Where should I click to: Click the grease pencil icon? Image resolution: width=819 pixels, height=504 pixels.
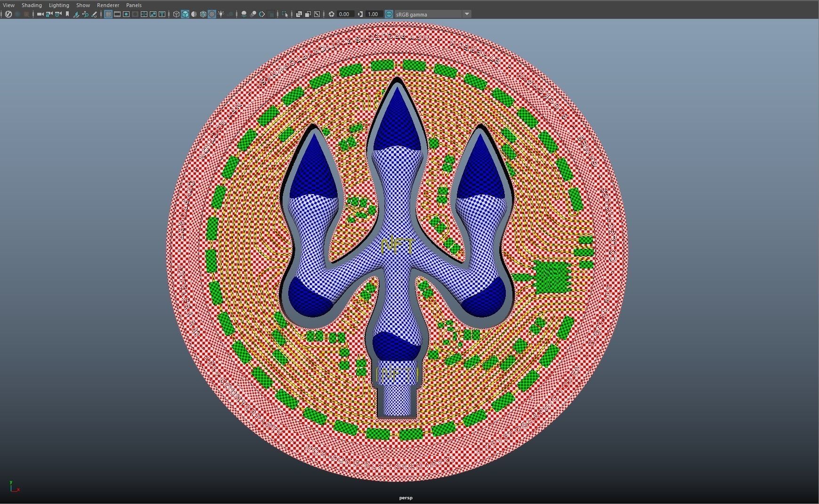94,14
